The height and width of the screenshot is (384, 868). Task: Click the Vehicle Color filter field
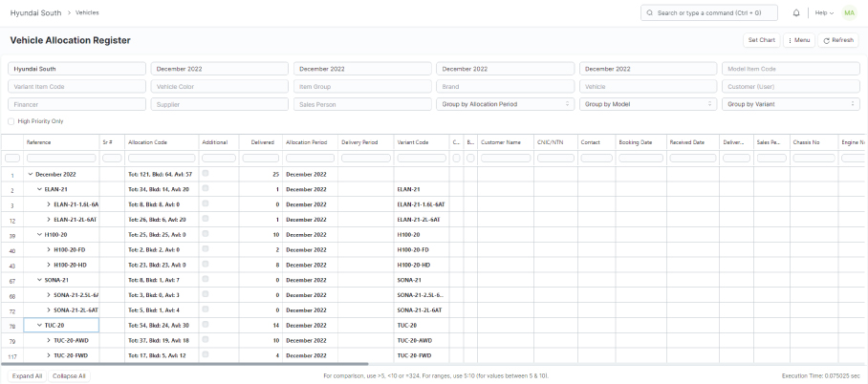(x=219, y=86)
